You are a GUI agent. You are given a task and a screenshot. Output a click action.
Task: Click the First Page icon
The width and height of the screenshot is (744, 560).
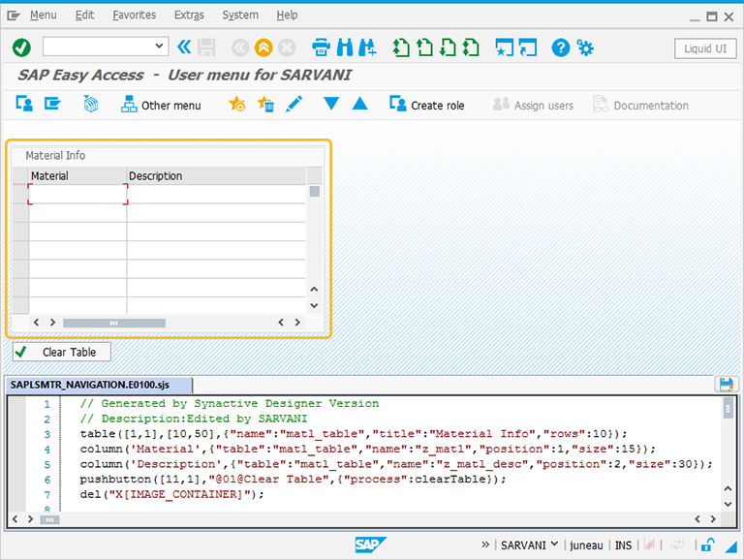pos(401,47)
